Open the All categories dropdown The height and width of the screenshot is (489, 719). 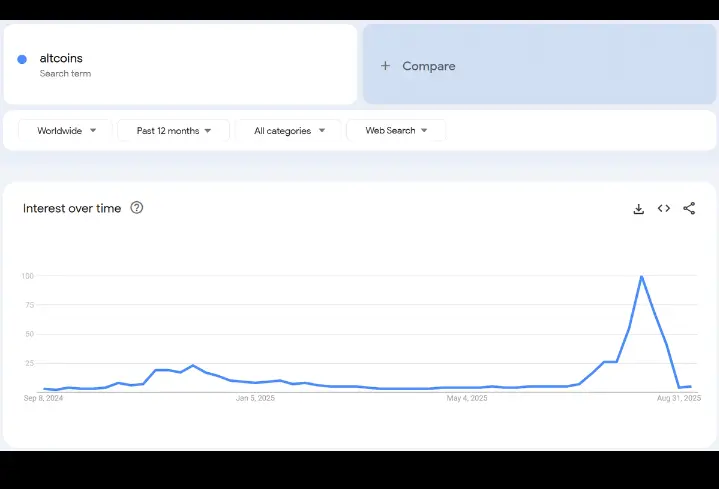(288, 131)
